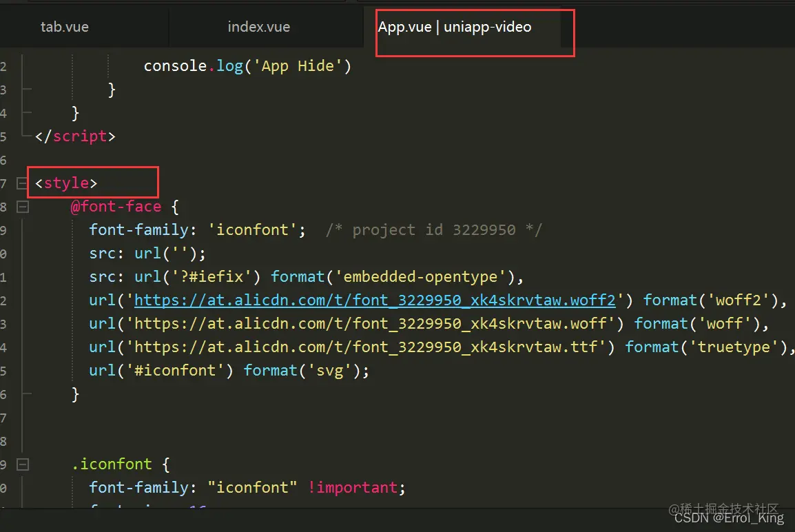Click format('svg') text
This screenshot has height=532, width=795.
click(x=302, y=370)
